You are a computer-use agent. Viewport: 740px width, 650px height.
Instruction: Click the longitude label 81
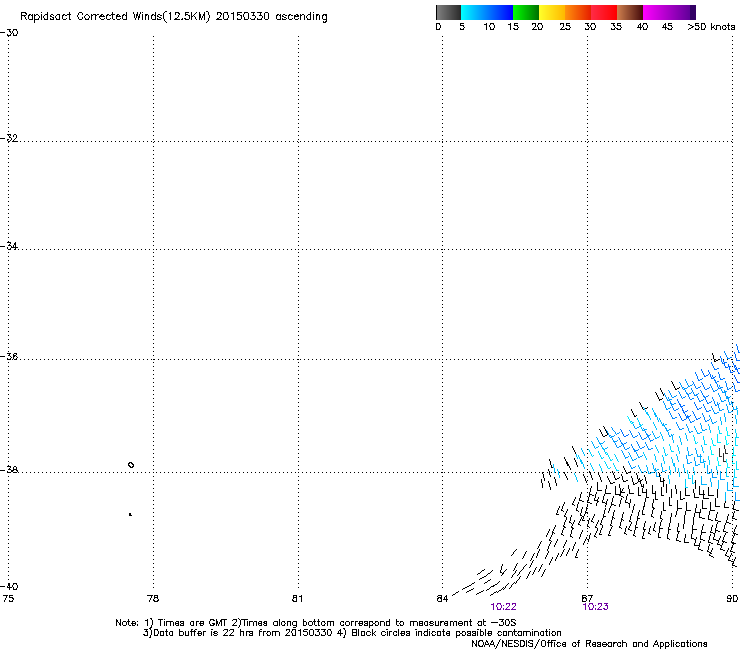tap(297, 599)
